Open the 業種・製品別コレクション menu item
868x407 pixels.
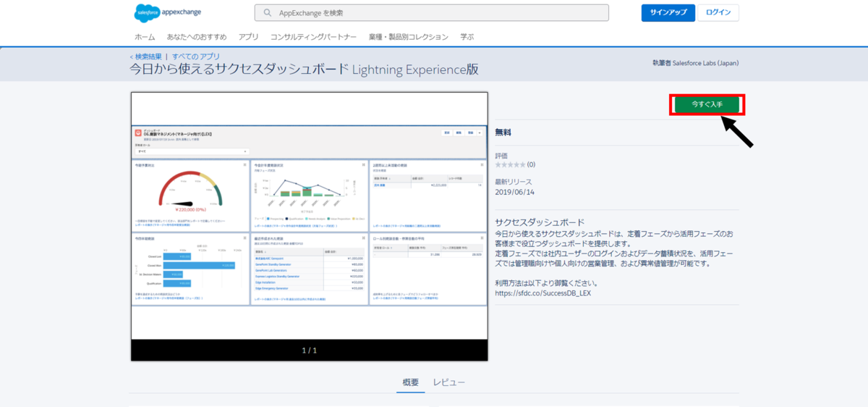click(409, 37)
